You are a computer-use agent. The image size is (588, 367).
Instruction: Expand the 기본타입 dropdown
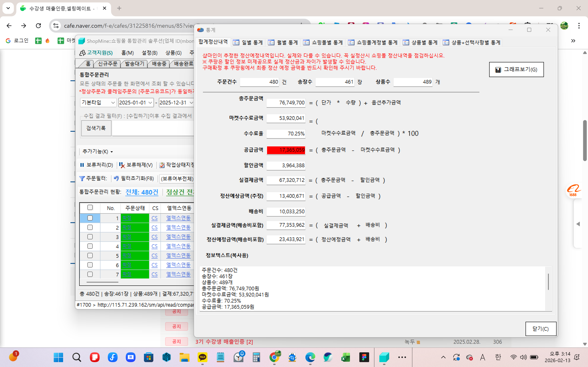tap(113, 103)
